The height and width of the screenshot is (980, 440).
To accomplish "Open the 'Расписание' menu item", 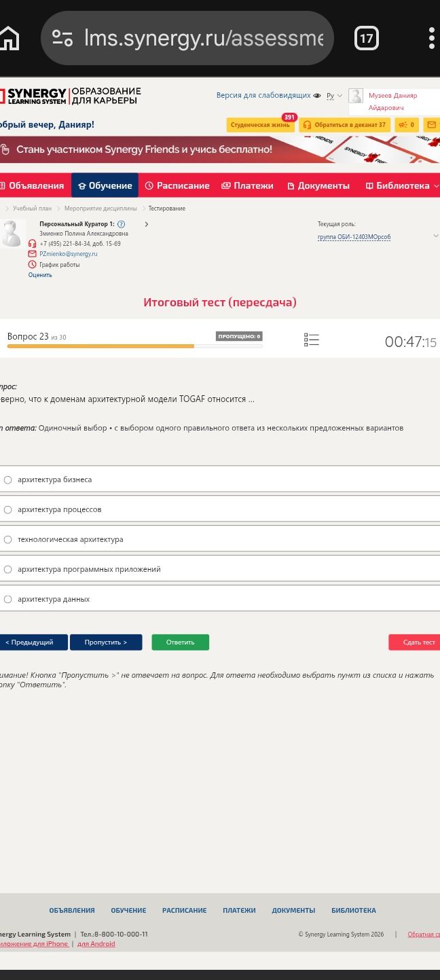I will (177, 185).
